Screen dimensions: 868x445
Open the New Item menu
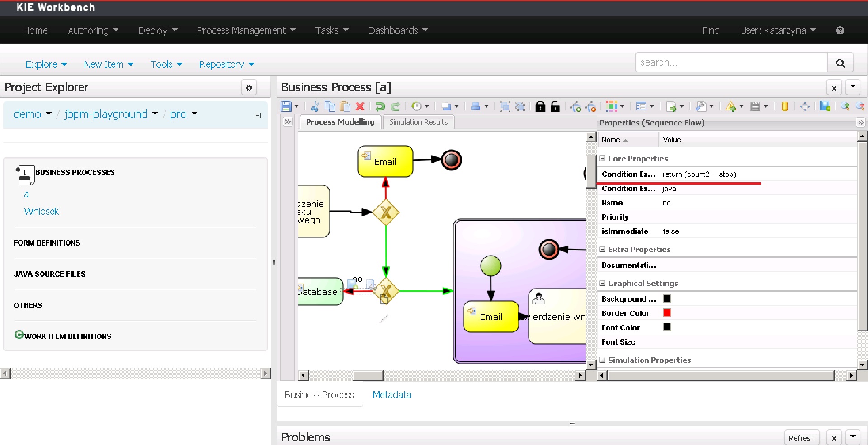(x=108, y=64)
